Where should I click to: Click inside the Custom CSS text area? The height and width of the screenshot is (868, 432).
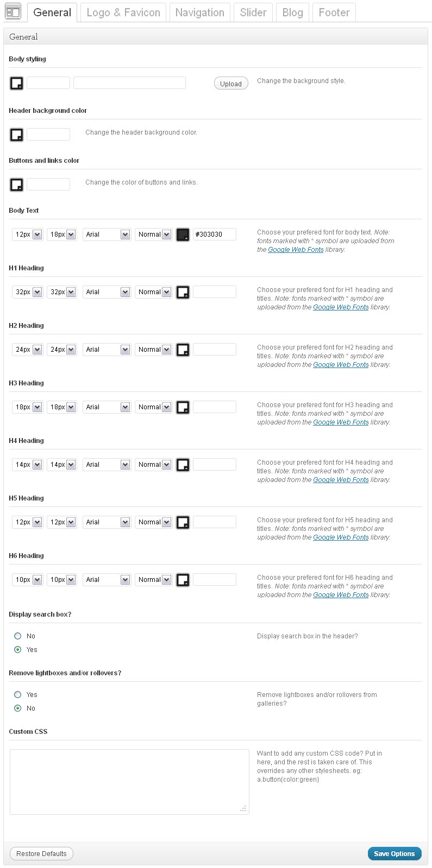pos(129,782)
